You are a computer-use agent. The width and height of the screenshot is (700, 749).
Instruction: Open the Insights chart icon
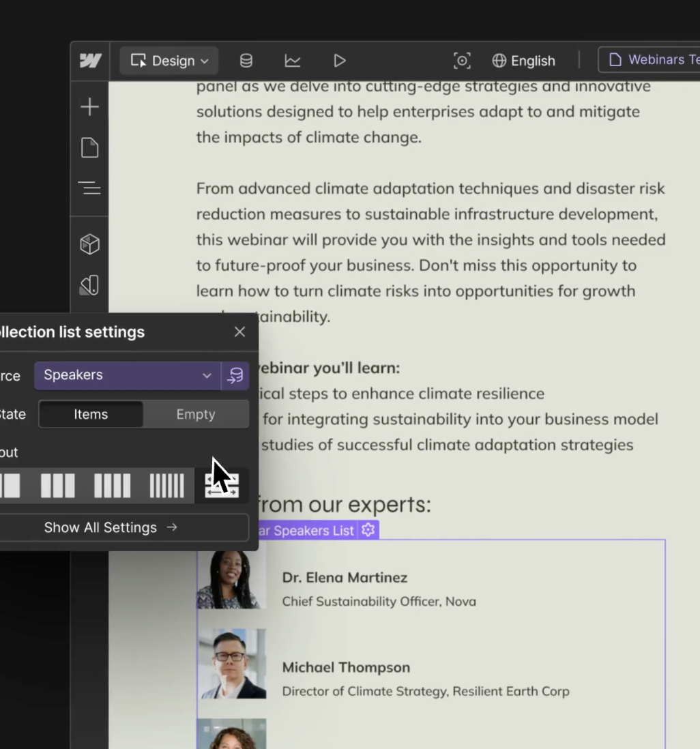(x=293, y=61)
